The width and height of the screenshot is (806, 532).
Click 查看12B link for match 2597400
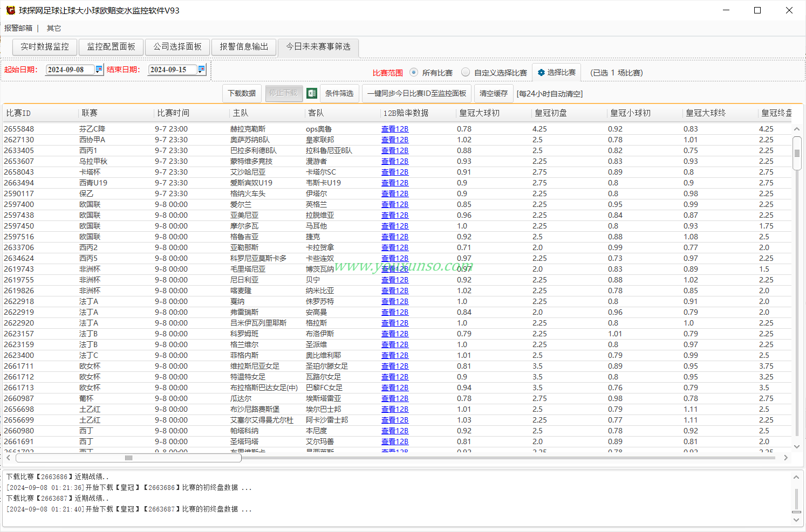[x=395, y=204]
